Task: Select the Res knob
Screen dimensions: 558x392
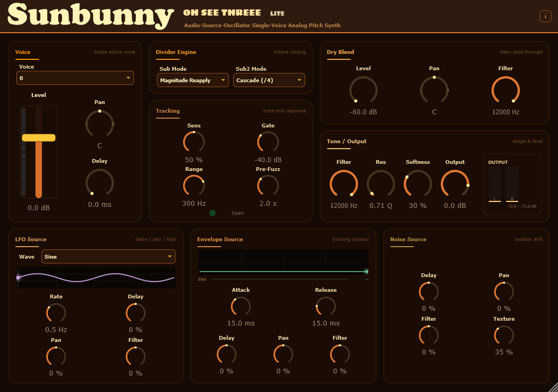Action: click(x=381, y=184)
